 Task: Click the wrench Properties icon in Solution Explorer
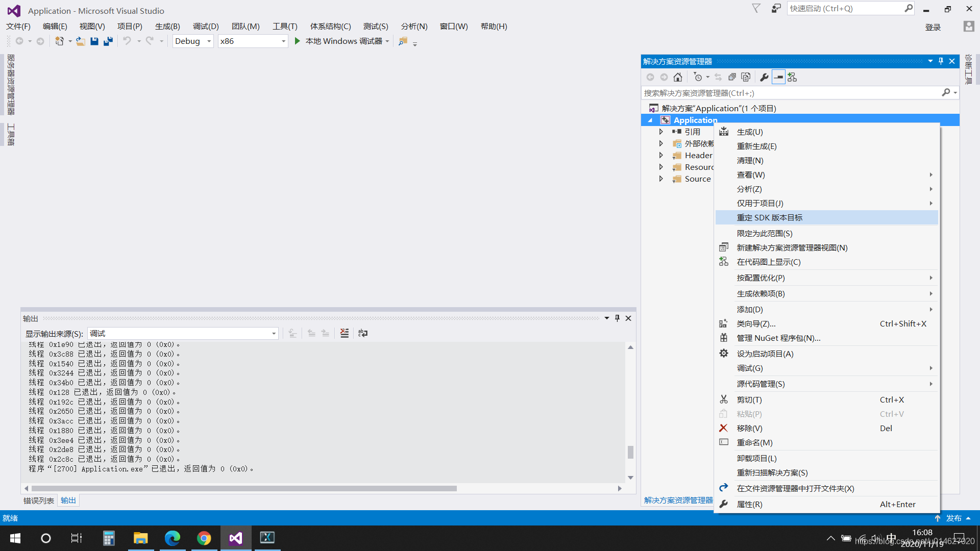pyautogui.click(x=764, y=77)
